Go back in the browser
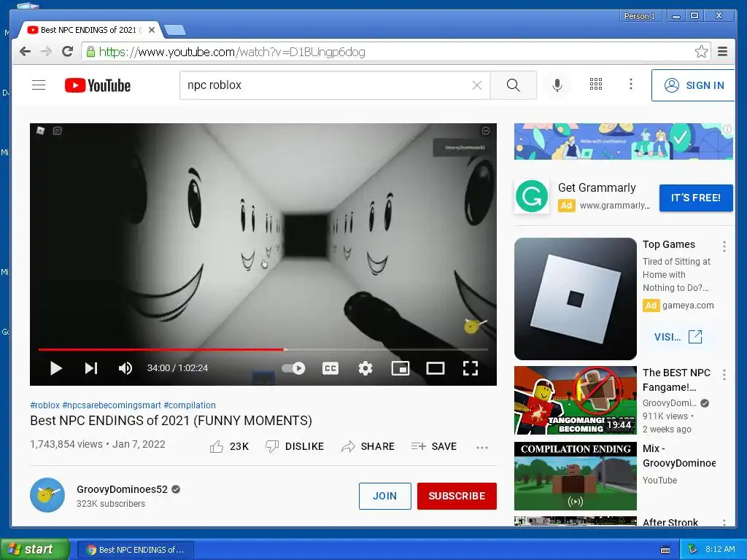The height and width of the screenshot is (560, 747). tap(26, 52)
